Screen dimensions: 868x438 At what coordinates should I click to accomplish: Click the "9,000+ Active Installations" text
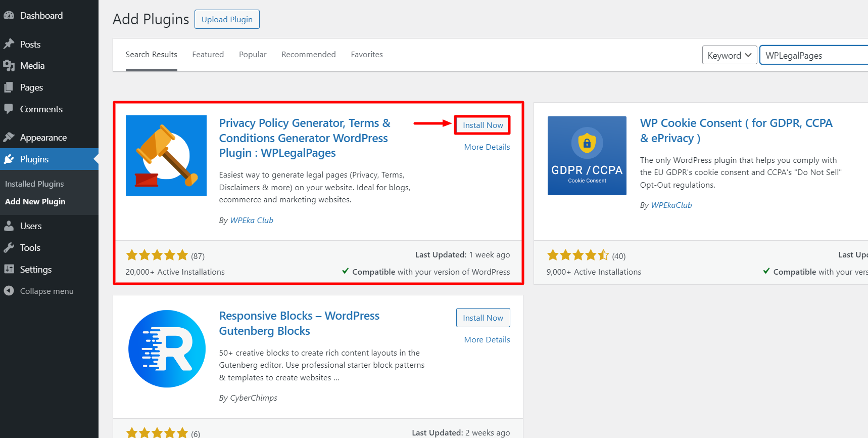pos(594,272)
